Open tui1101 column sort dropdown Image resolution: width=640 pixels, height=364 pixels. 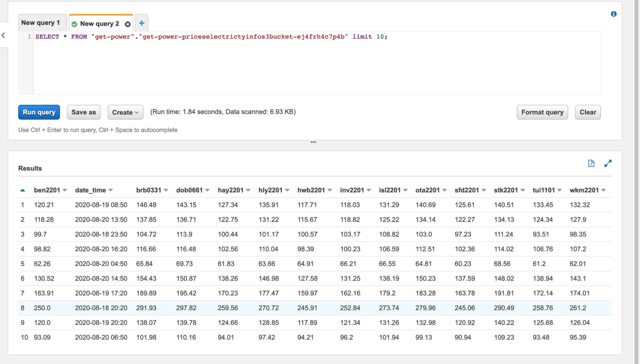pos(560,190)
